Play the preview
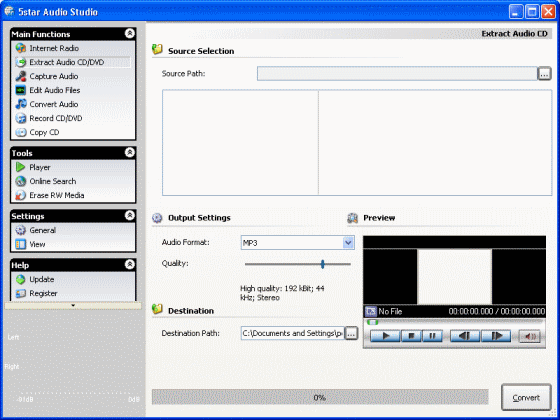 click(x=385, y=336)
